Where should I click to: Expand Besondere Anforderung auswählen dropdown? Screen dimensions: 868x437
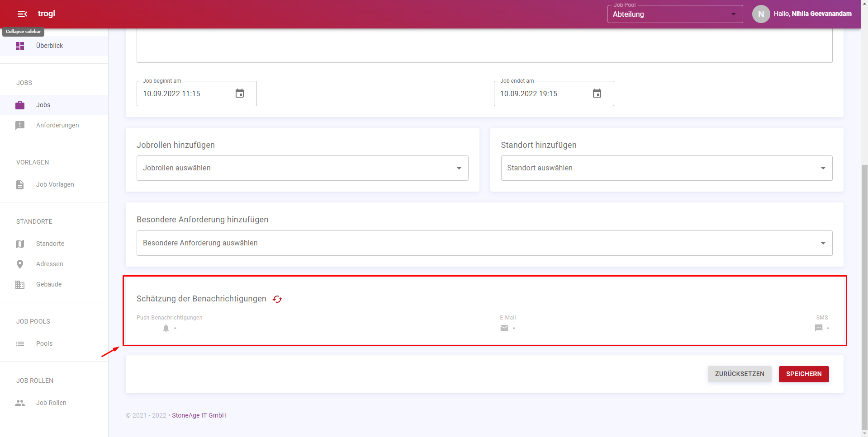(x=484, y=243)
